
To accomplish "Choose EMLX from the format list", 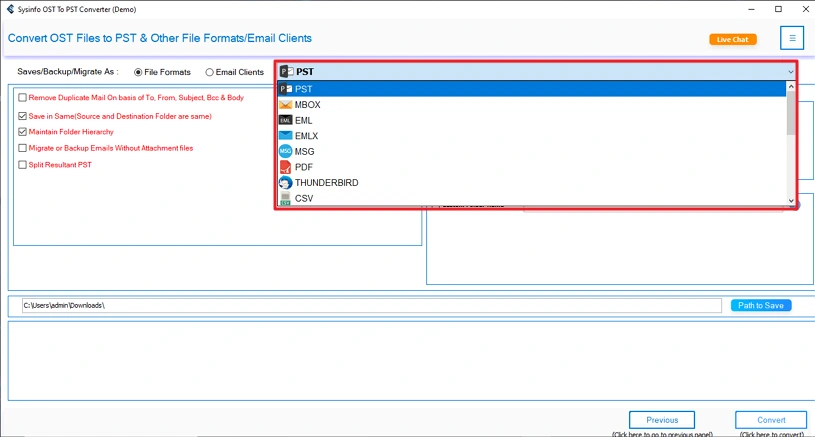I will [x=532, y=136].
